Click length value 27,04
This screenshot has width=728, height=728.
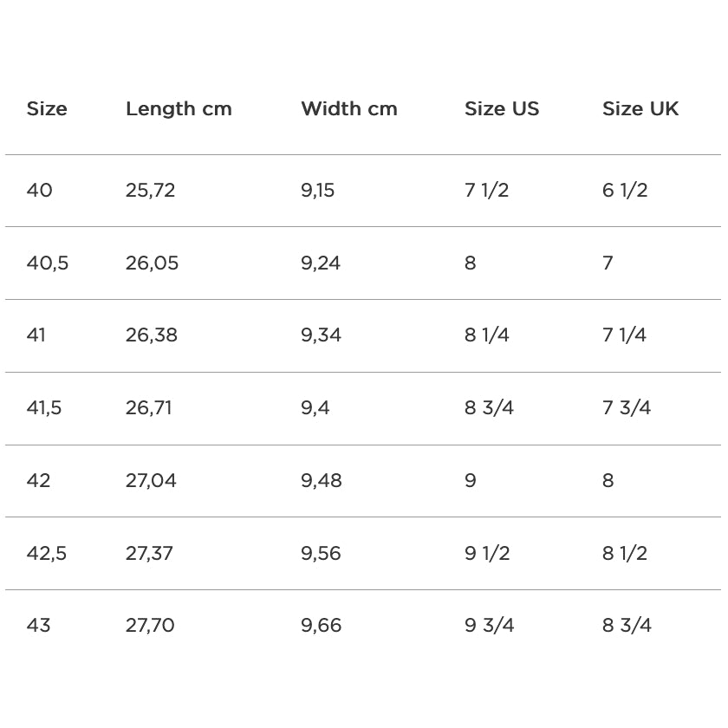(x=151, y=481)
